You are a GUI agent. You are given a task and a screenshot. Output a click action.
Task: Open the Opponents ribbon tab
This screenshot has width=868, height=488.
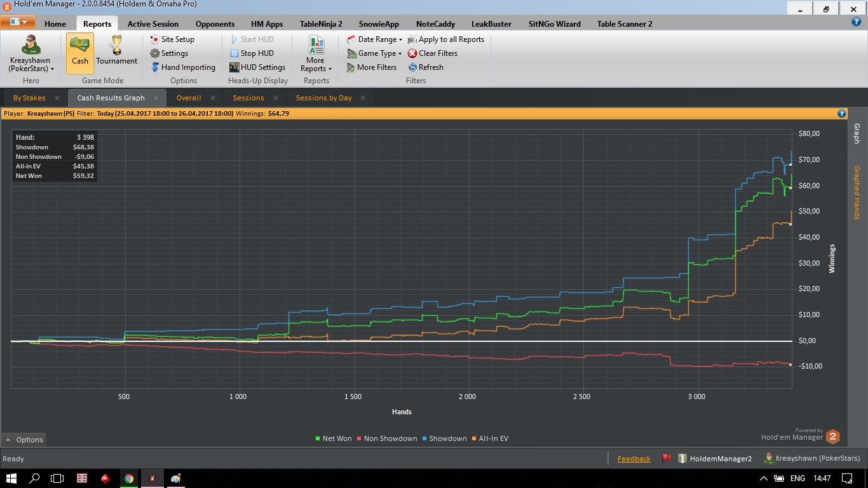pos(215,24)
